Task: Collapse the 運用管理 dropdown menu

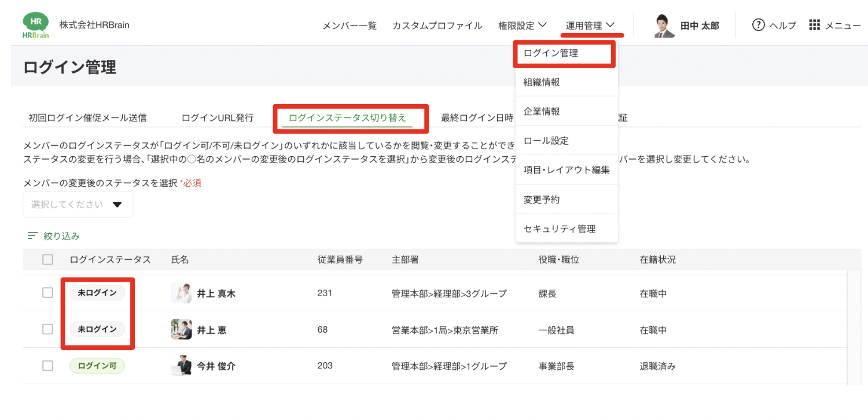Action: (590, 25)
